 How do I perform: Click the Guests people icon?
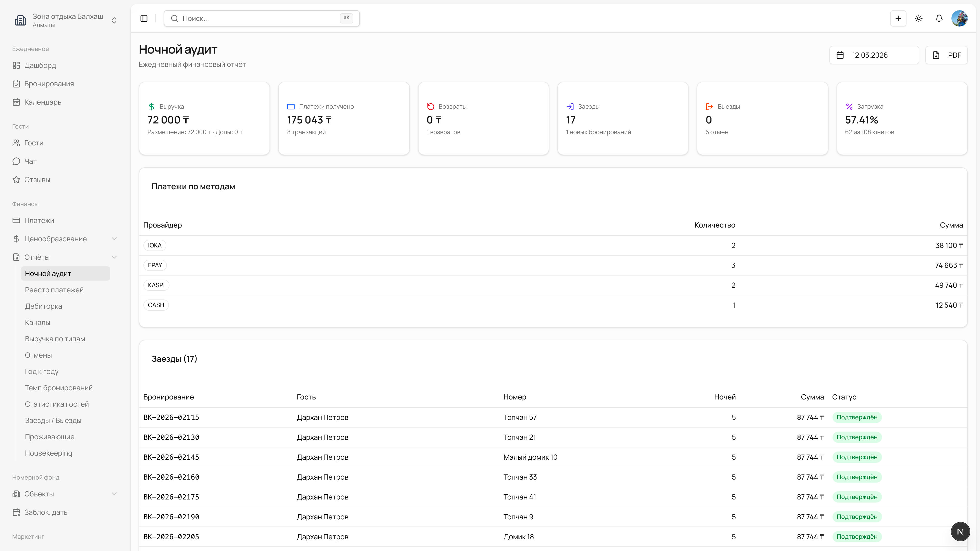tap(16, 143)
